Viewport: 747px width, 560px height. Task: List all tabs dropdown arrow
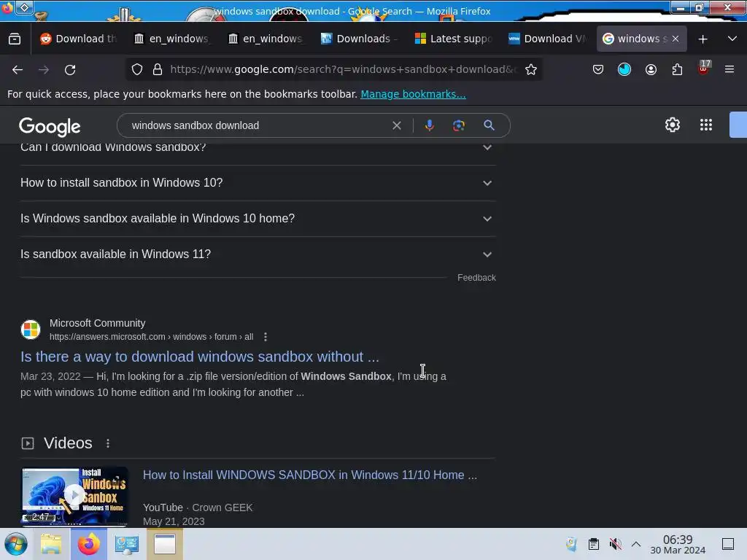[732, 39]
